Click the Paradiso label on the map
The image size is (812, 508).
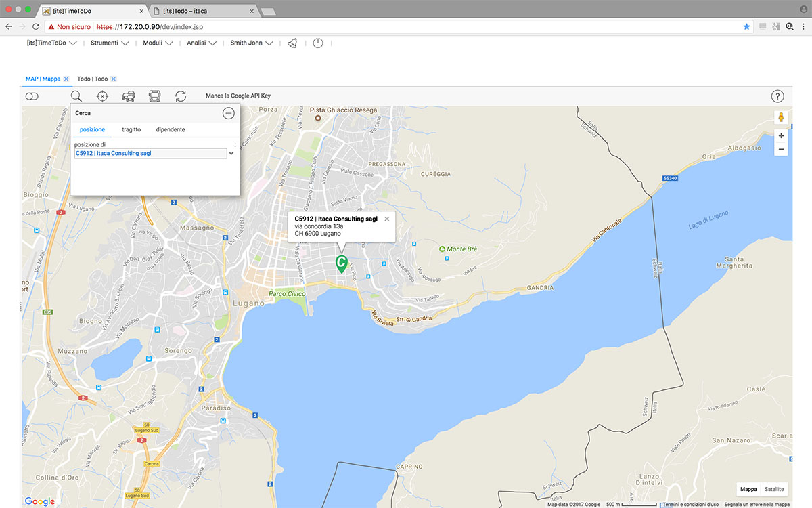pos(216,408)
